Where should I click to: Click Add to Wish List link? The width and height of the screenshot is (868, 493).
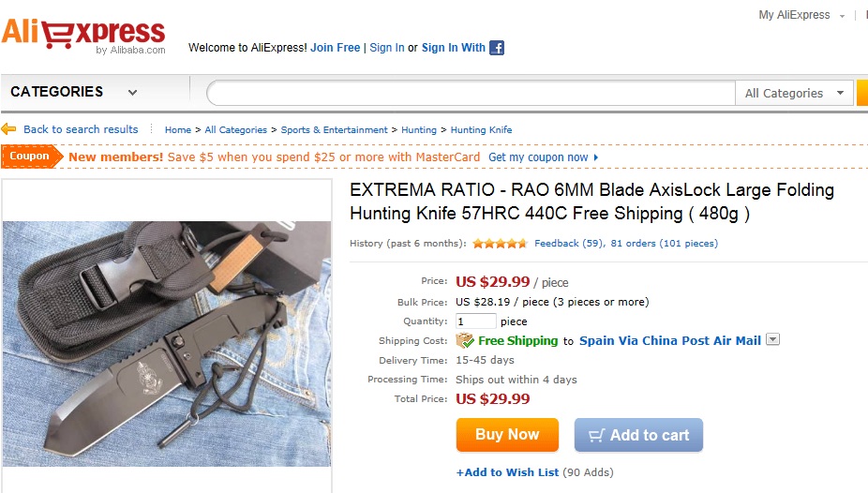(507, 472)
